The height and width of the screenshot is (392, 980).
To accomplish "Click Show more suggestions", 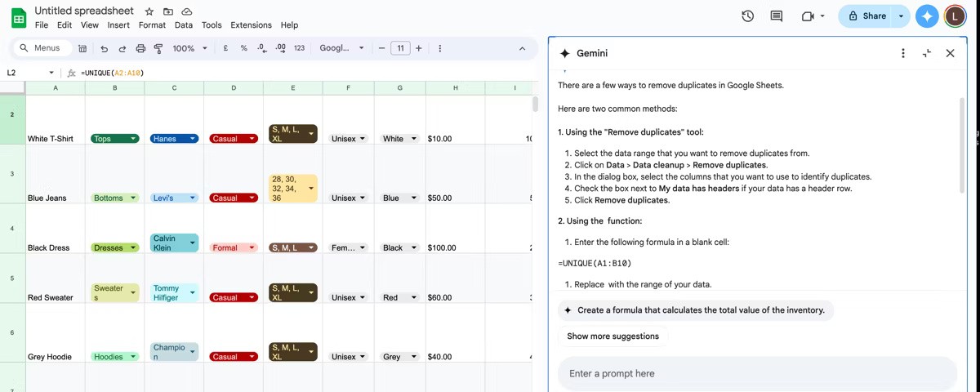I will coord(612,336).
